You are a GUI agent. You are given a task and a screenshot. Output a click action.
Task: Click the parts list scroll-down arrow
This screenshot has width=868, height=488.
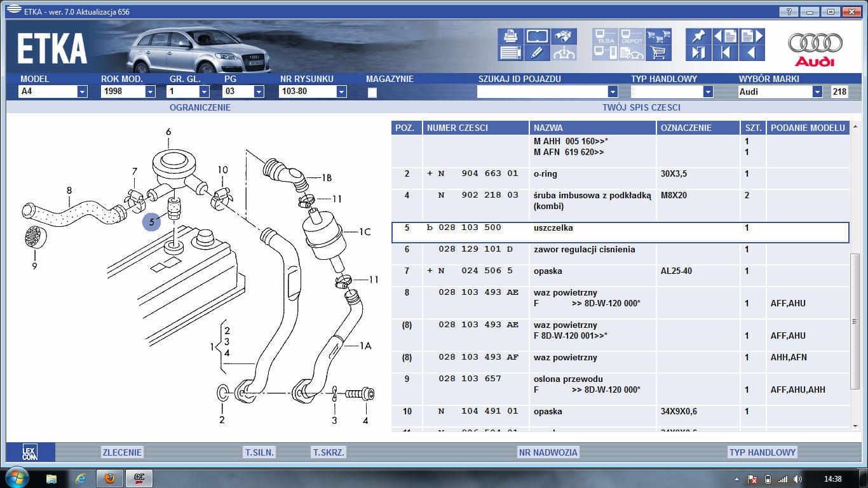coord(855,426)
